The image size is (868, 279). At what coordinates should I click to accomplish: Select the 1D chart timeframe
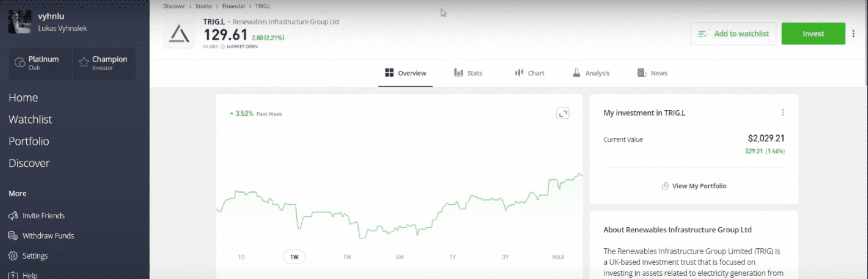tap(242, 257)
